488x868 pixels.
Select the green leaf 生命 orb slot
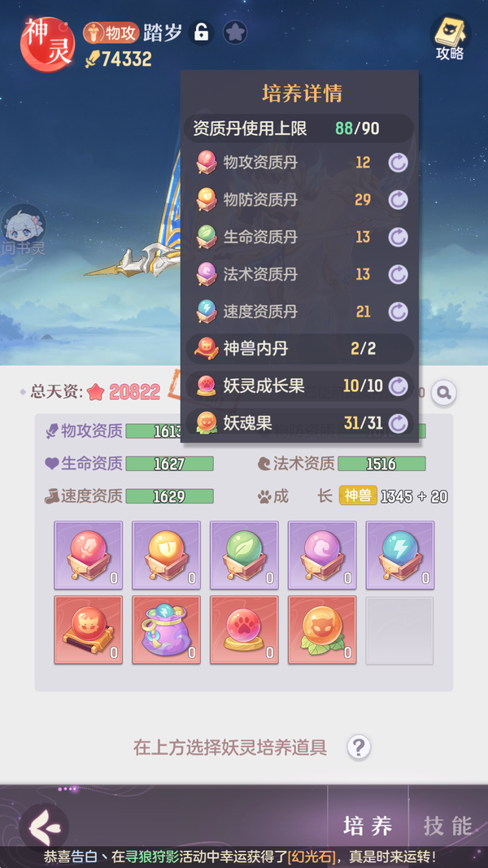coord(244,555)
